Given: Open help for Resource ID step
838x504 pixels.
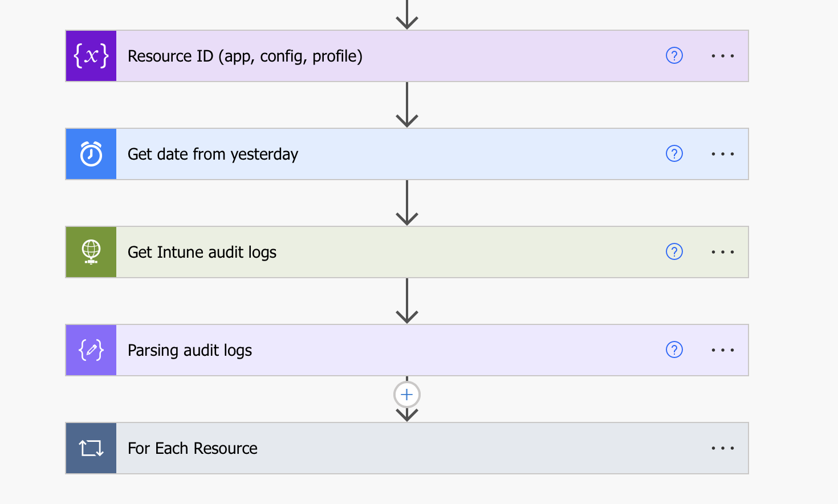Looking at the screenshot, I should point(674,56).
